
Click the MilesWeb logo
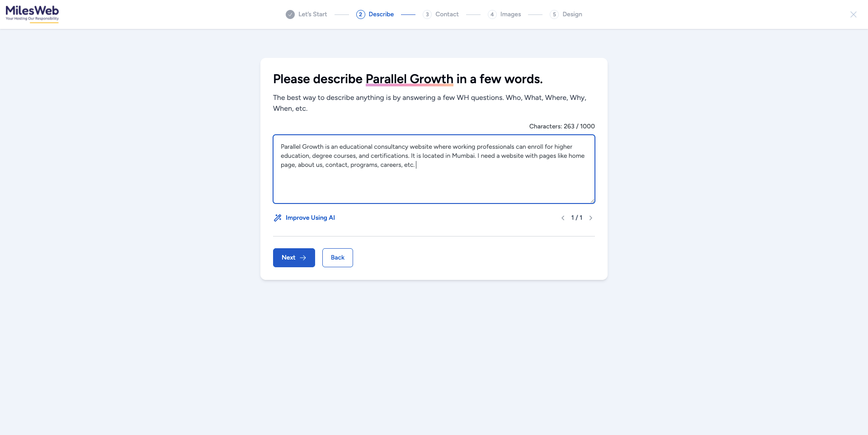pos(32,14)
